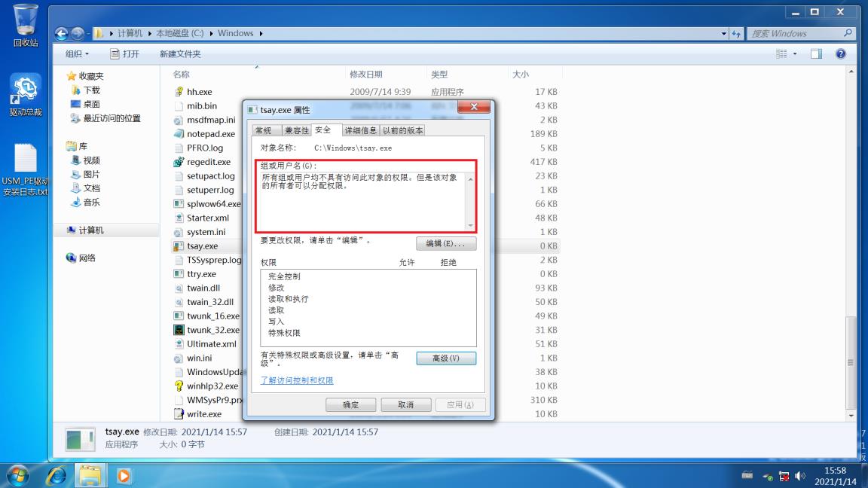Select 收藏夹 in navigation pane
The image size is (868, 488).
84,76
